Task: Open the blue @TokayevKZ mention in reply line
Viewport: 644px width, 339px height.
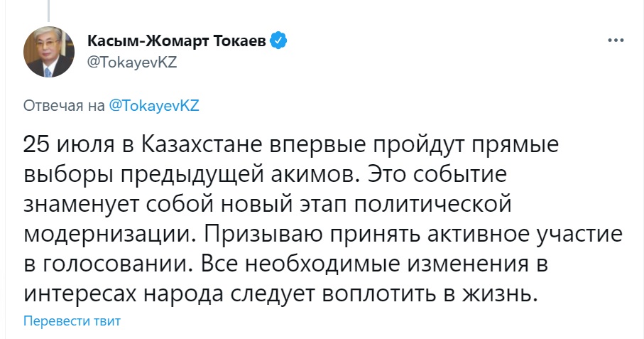Action: point(154,106)
